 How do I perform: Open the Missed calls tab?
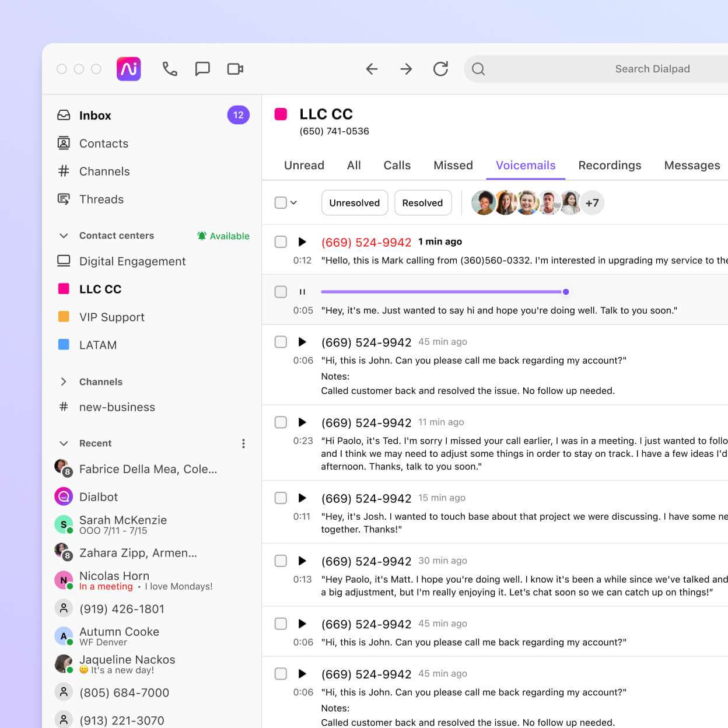453,165
